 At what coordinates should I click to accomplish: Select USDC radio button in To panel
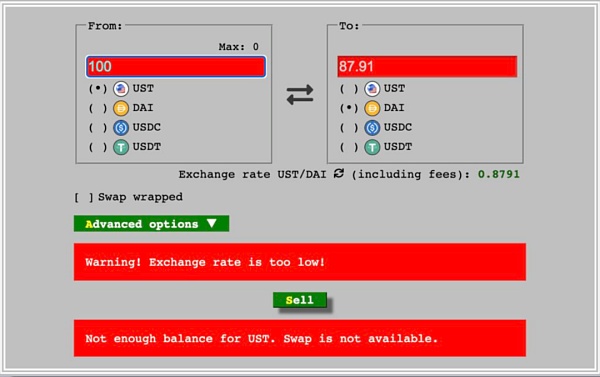(x=349, y=127)
